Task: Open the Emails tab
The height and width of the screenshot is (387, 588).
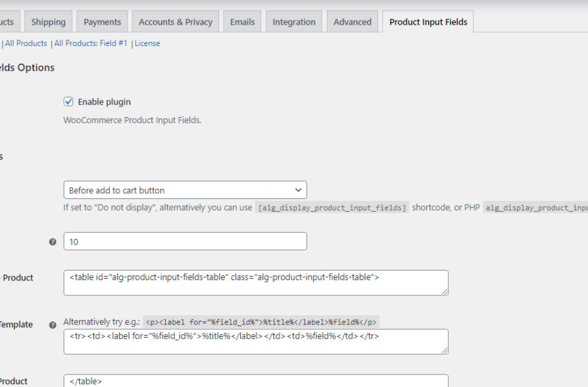Action: [x=242, y=20]
